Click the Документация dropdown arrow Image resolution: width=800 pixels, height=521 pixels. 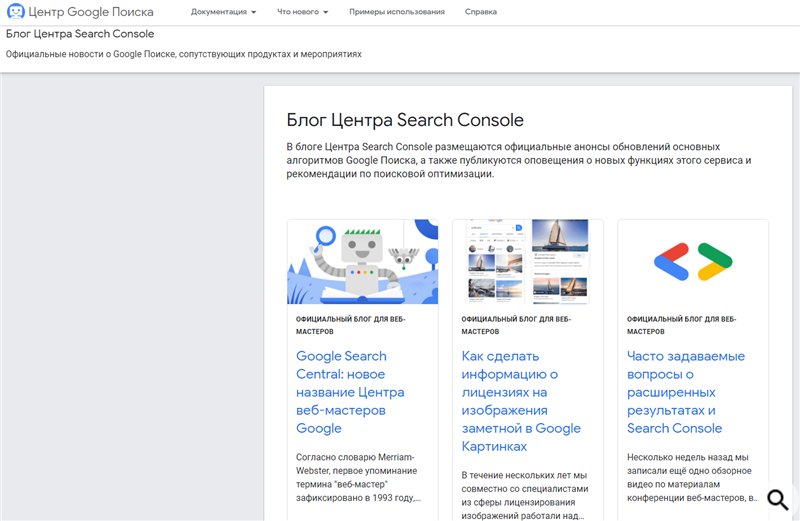(254, 12)
